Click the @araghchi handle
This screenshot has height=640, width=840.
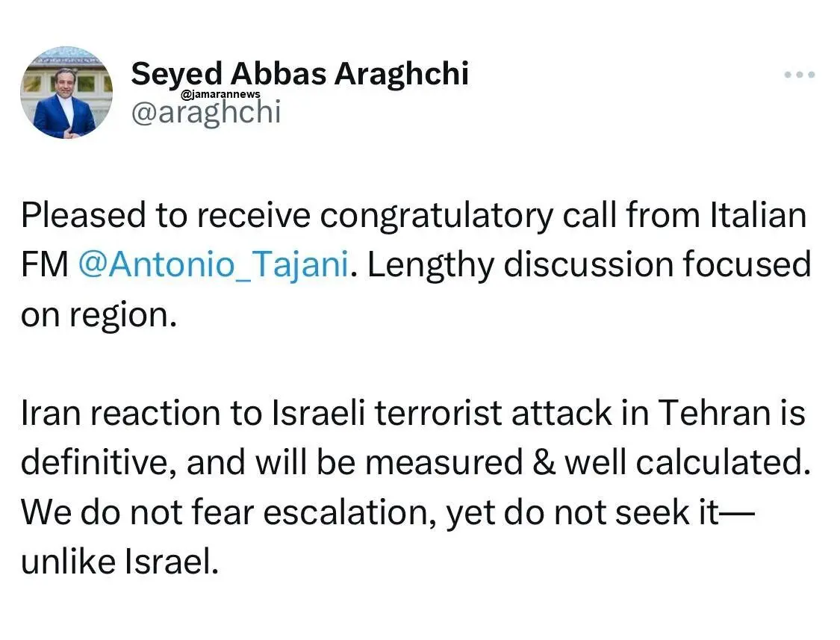pyautogui.click(x=206, y=112)
